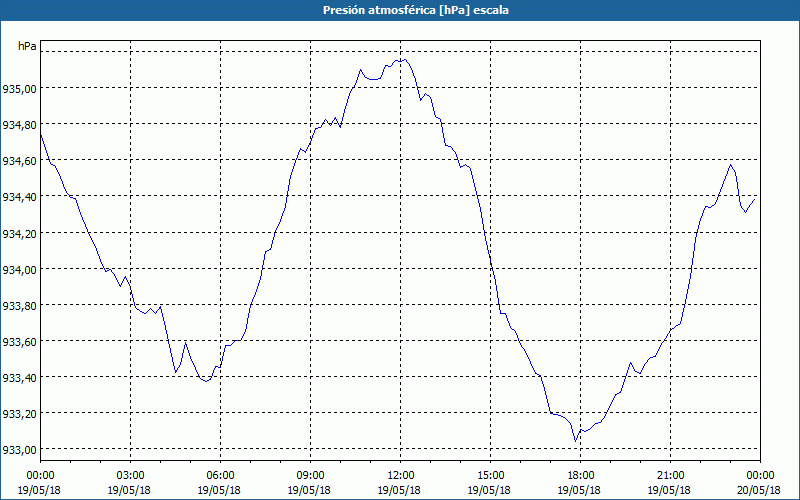
Task: Click the 934,00 y-axis label
Action: point(20,269)
